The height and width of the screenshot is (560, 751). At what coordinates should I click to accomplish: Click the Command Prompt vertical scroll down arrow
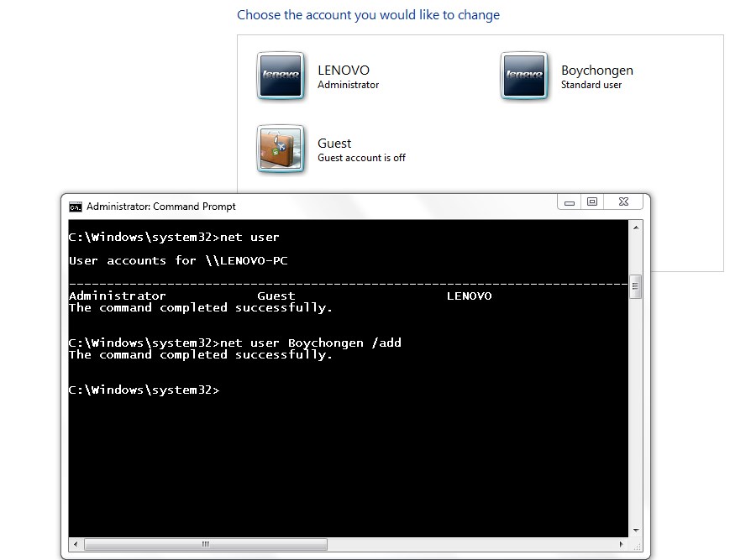click(x=636, y=531)
